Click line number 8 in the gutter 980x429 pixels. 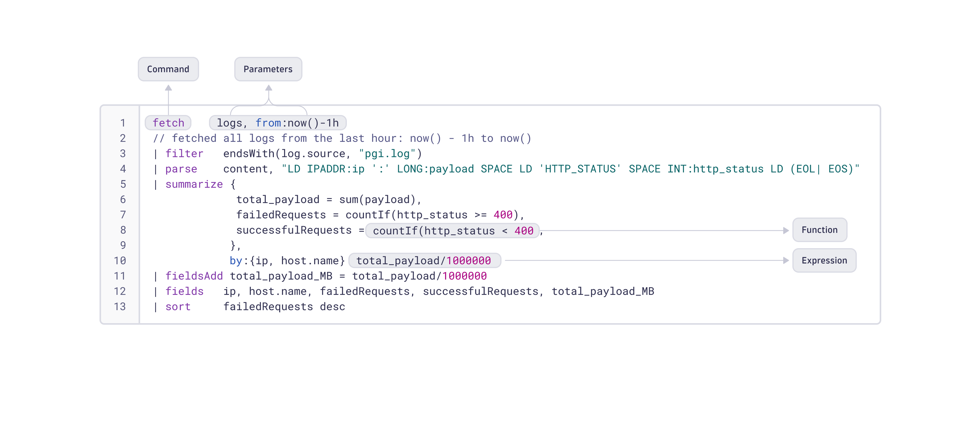[x=122, y=230]
